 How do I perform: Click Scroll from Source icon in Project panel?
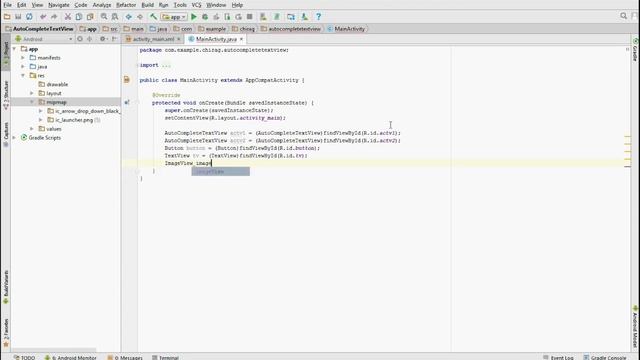[80, 39]
